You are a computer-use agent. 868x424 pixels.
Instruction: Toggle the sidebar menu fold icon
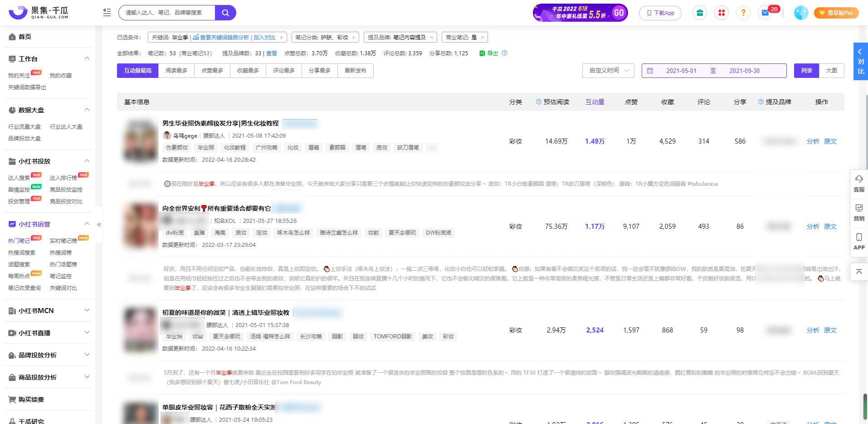click(x=107, y=13)
